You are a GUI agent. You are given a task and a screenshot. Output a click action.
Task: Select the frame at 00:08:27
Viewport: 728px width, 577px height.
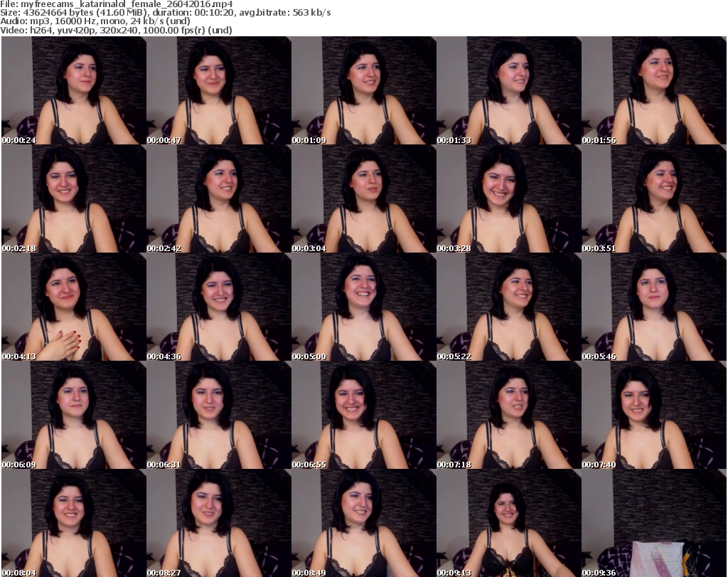click(x=219, y=523)
